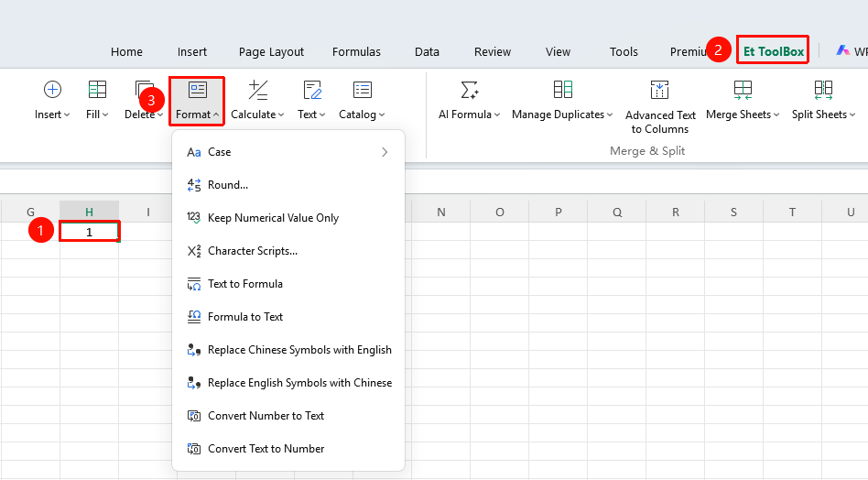This screenshot has height=480, width=868.
Task: Select column N header
Action: [441, 212]
